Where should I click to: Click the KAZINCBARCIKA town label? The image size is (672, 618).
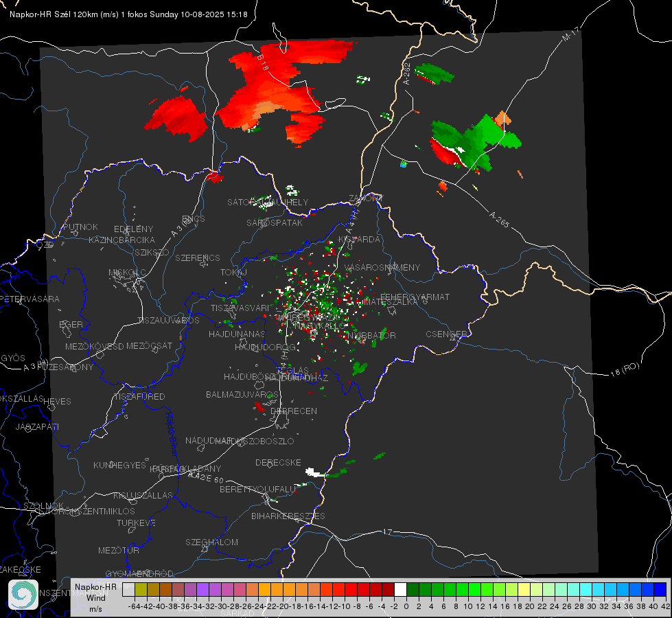(121, 240)
